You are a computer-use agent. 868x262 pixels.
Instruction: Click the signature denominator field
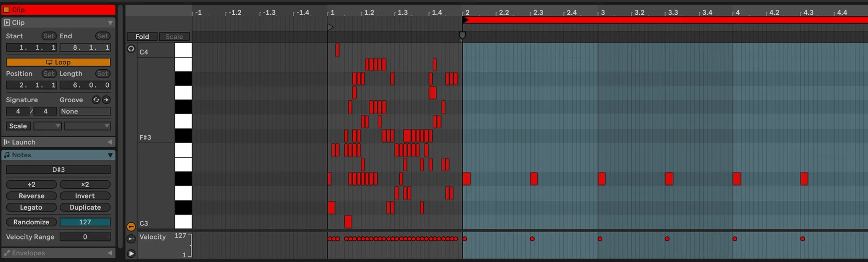[x=45, y=111]
